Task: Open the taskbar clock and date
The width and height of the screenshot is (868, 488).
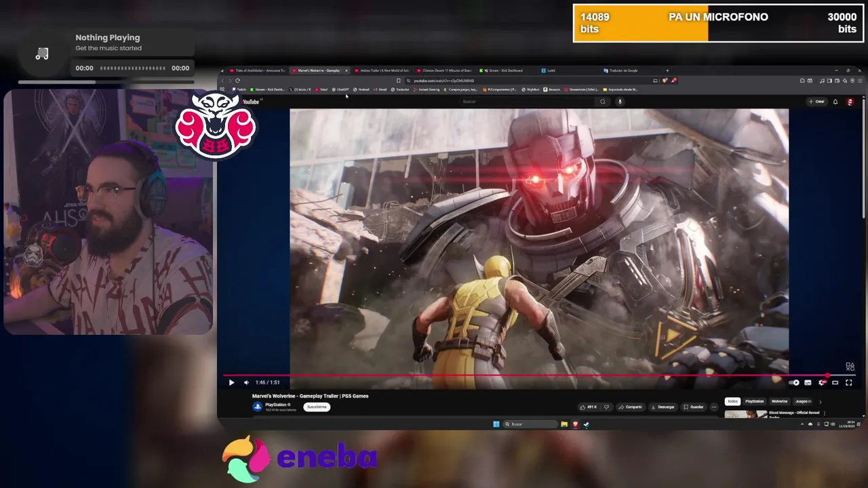Action: point(846,424)
